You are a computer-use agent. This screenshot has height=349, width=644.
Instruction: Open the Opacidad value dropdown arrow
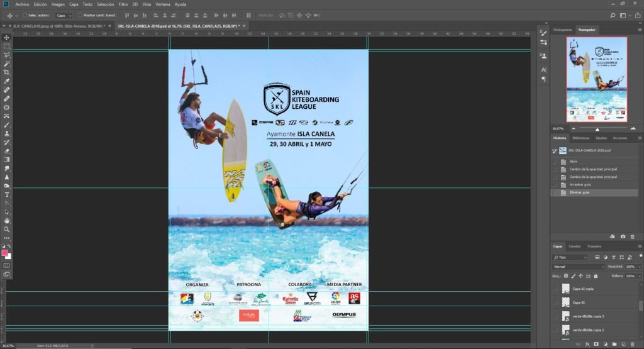639,267
